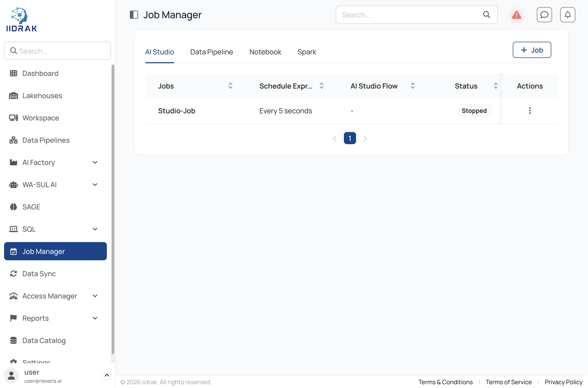Switch to the Spark tab
Viewport: 588px width, 388px height.
tap(307, 52)
